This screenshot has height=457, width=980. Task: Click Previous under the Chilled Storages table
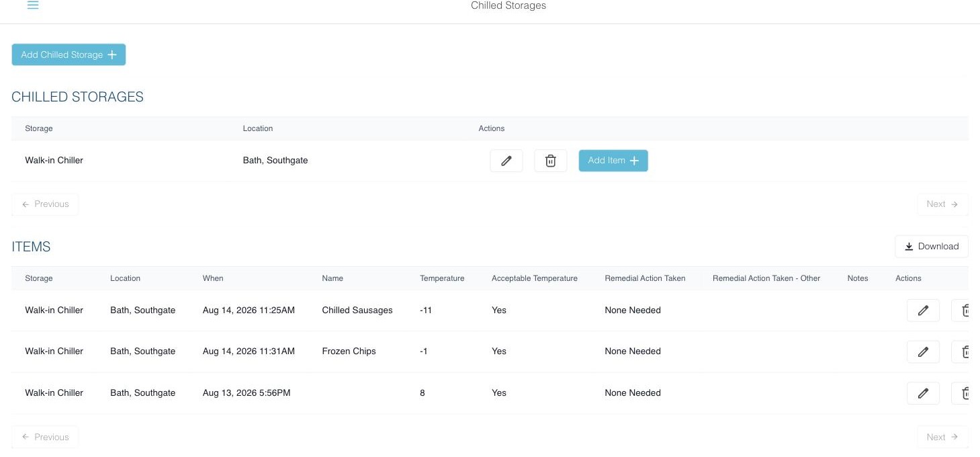(x=45, y=204)
